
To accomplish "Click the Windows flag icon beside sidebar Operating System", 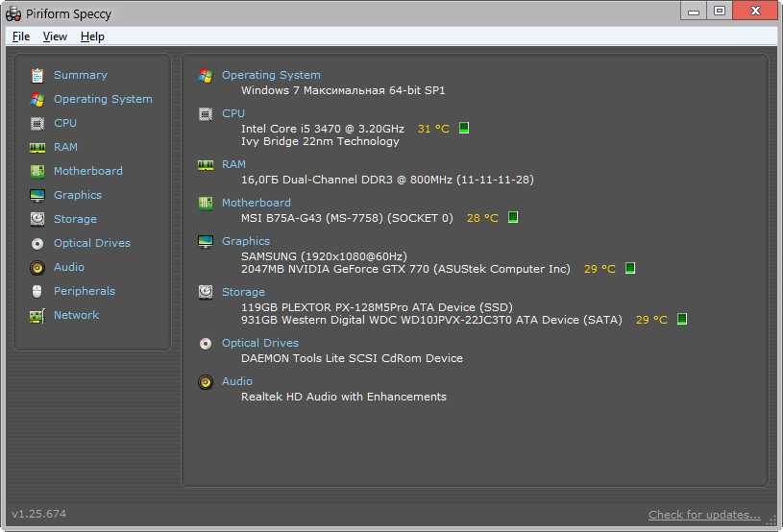I will pos(37,99).
